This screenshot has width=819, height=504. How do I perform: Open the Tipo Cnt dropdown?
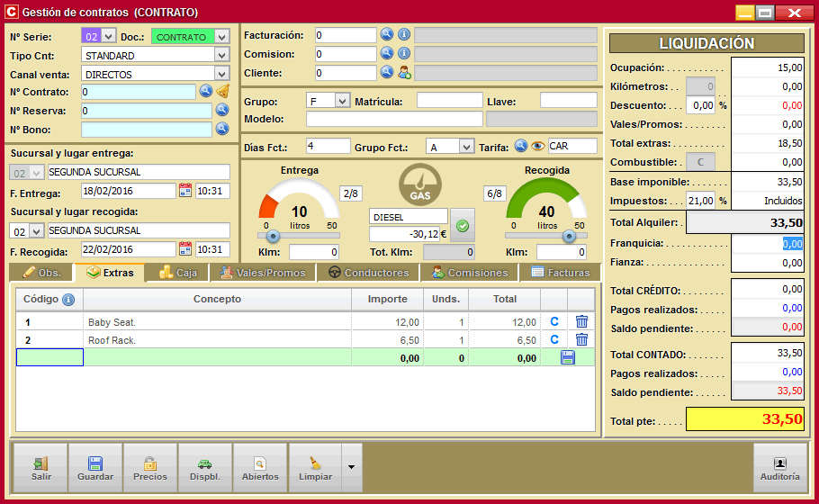[222, 55]
